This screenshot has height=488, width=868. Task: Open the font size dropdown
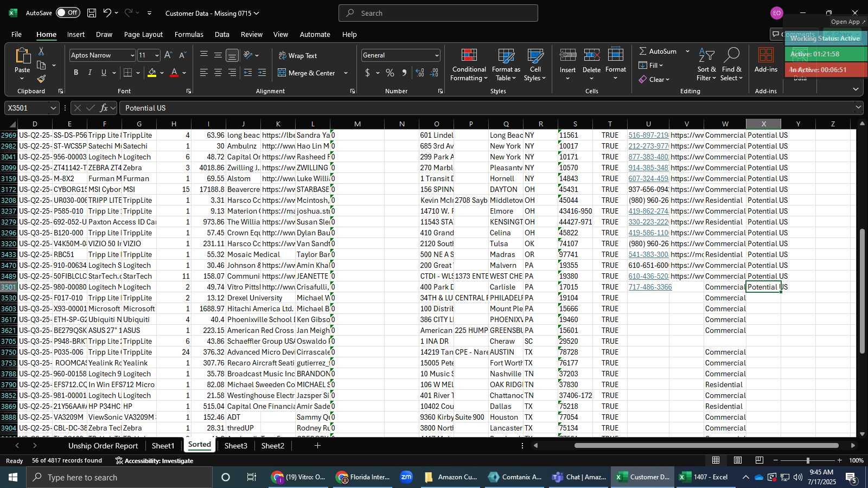[x=157, y=55]
